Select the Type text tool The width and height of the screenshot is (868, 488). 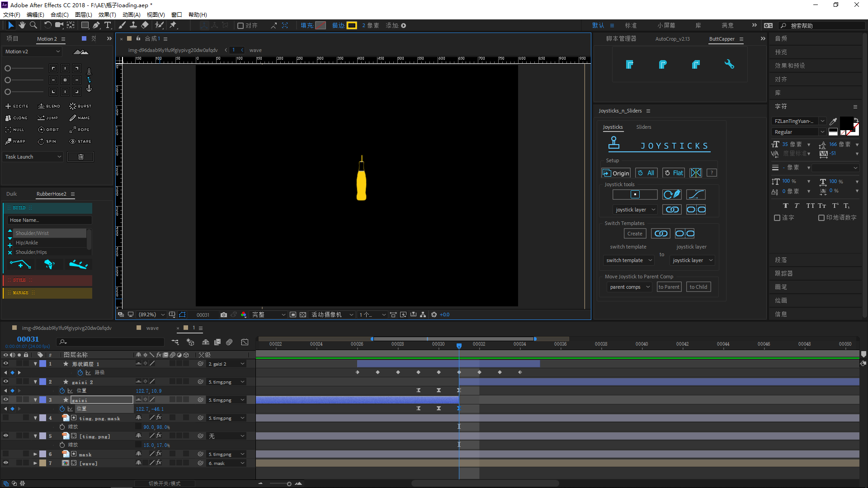(108, 25)
